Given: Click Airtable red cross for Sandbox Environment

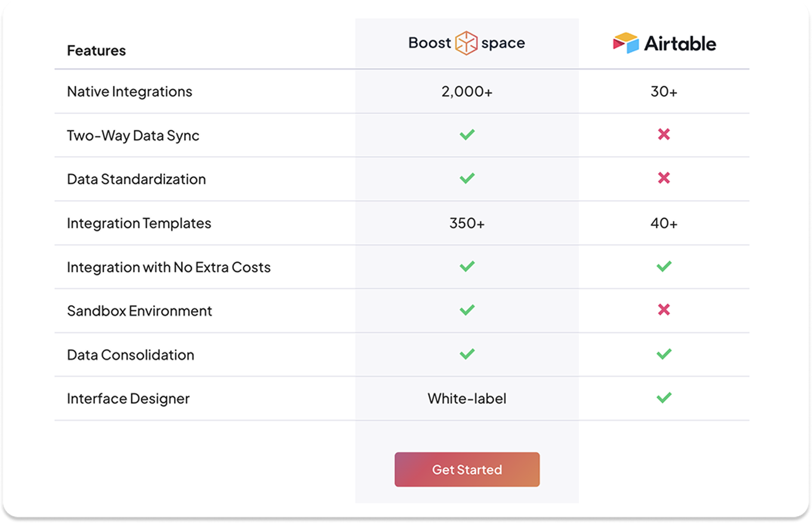Looking at the screenshot, I should point(664,310).
